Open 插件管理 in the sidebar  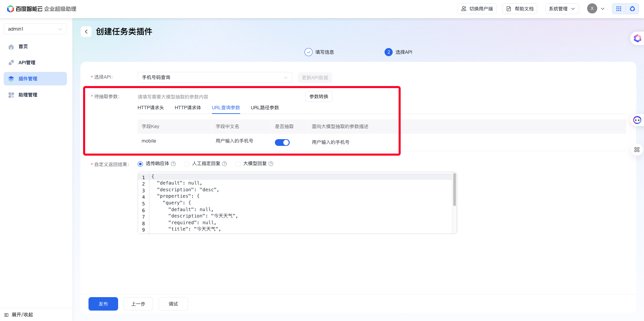[35, 79]
